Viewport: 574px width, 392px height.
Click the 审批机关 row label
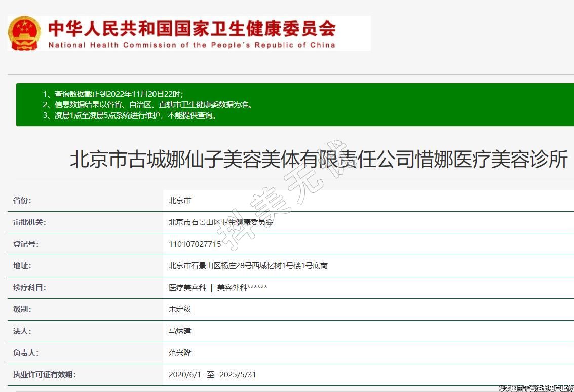click(x=29, y=222)
